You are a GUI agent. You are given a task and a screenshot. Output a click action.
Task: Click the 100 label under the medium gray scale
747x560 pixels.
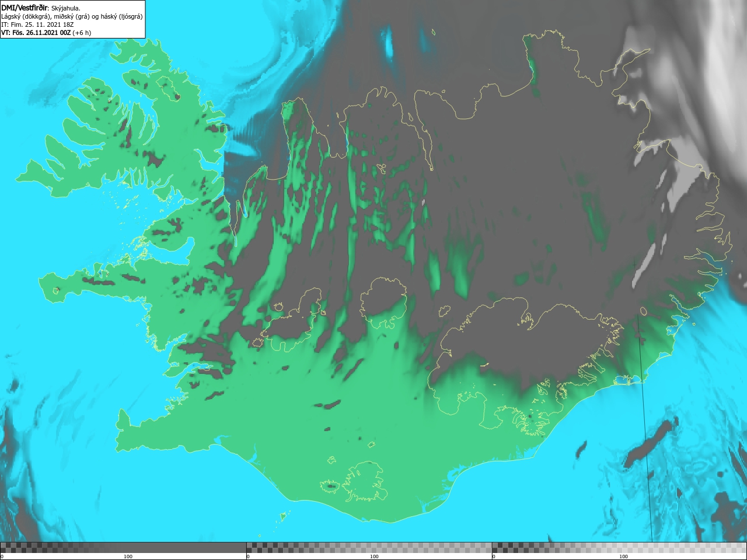point(374,556)
